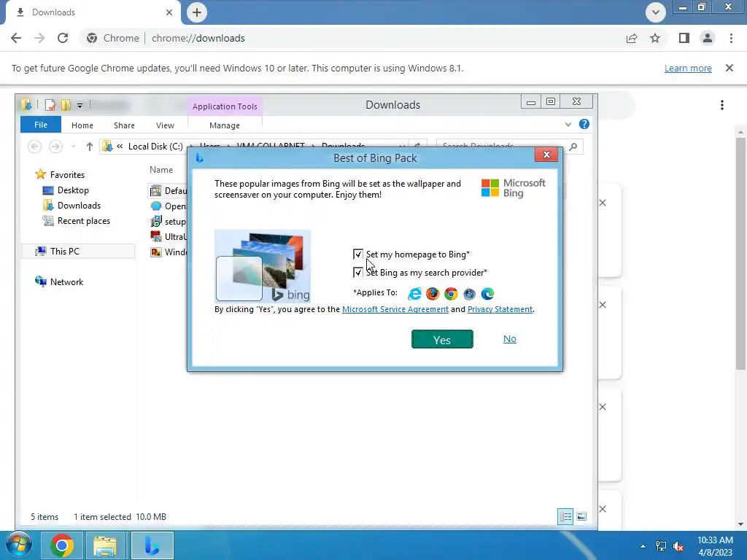
Task: Click Bing app icon on taskbar
Action: (x=152, y=545)
